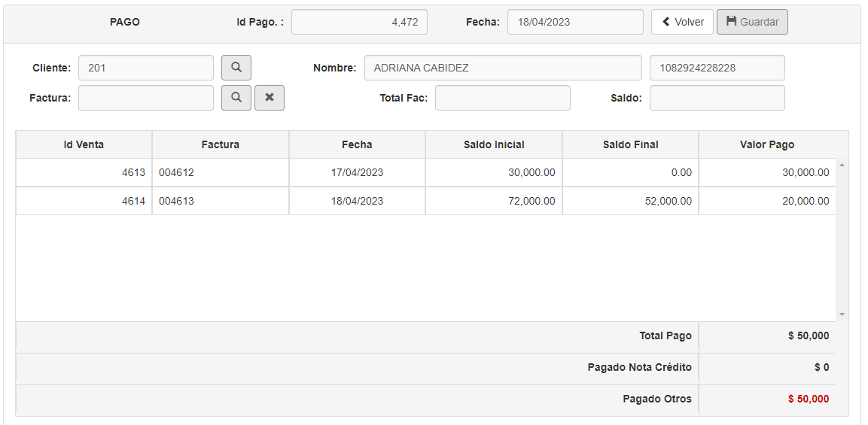The image size is (868, 425).
Task: Focus the Fecha date field
Action: (574, 22)
